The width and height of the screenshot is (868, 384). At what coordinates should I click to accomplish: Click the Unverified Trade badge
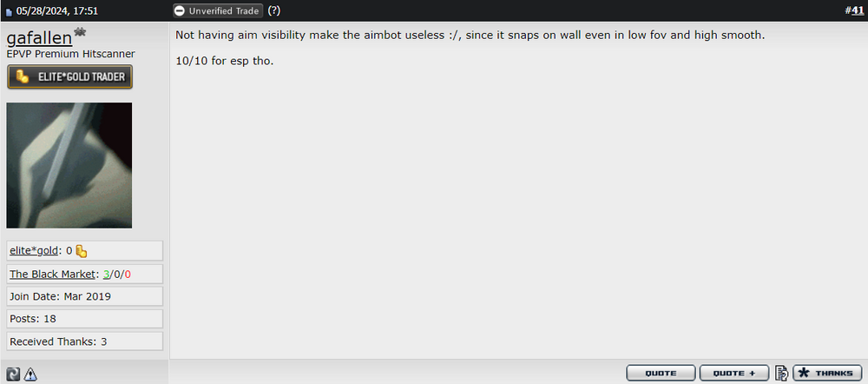pos(217,10)
